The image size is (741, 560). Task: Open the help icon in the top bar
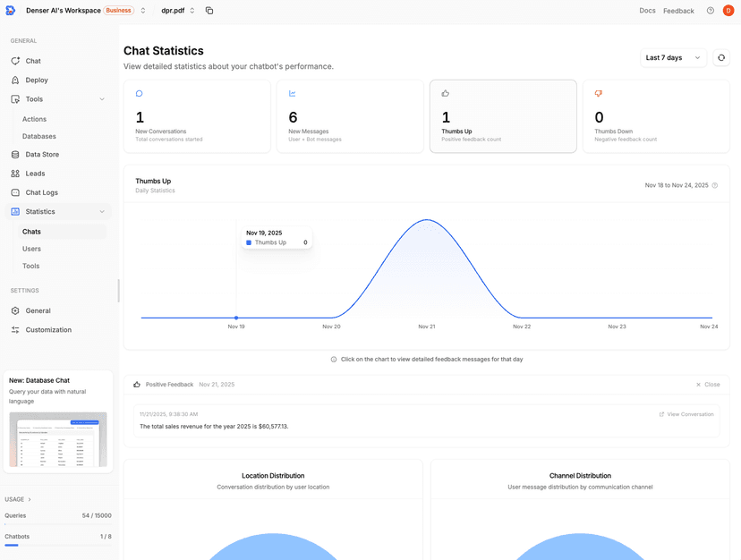[x=709, y=11]
